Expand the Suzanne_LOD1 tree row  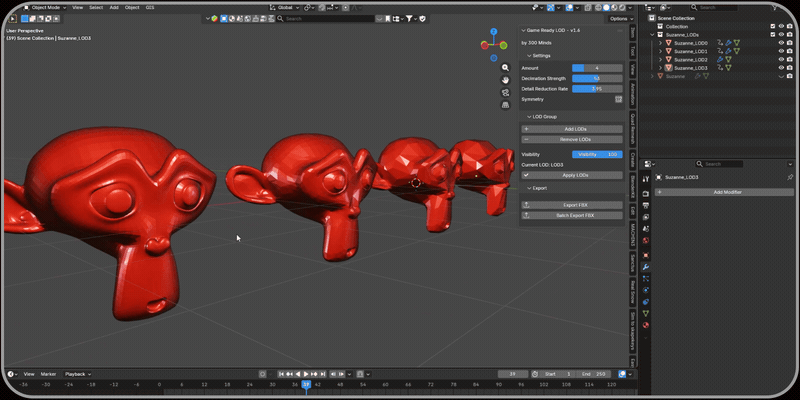[661, 51]
